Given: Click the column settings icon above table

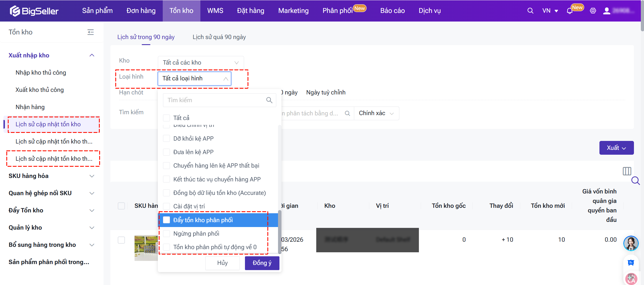Looking at the screenshot, I should 627,171.
